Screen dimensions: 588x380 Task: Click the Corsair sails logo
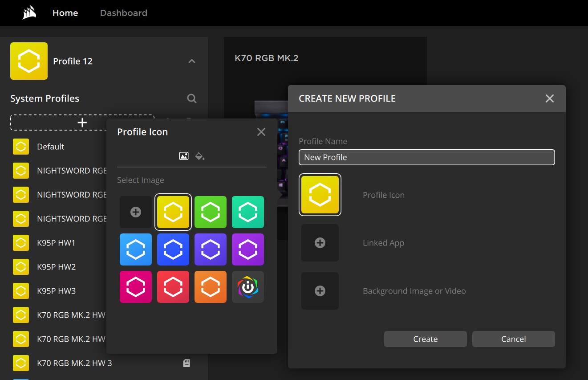pyautogui.click(x=28, y=12)
